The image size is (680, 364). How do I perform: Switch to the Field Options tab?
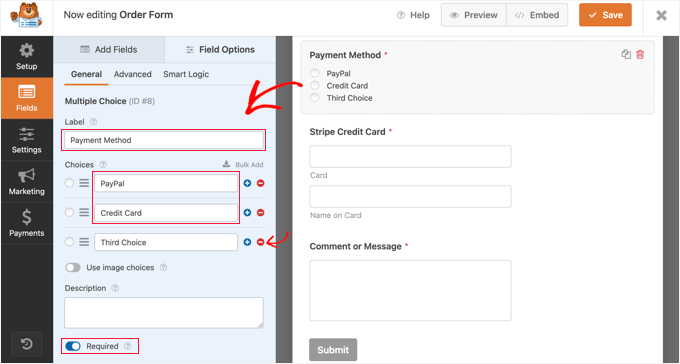[220, 49]
